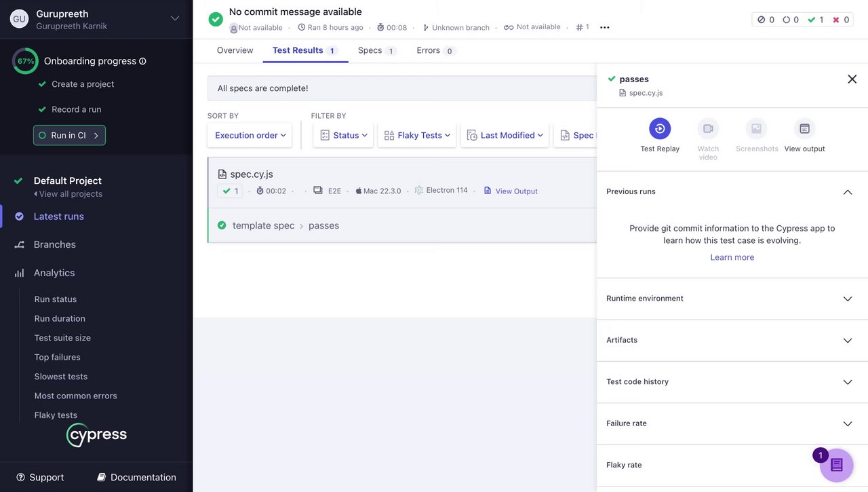Switch to the Overview tab
The width and height of the screenshot is (868, 492).
pos(235,50)
